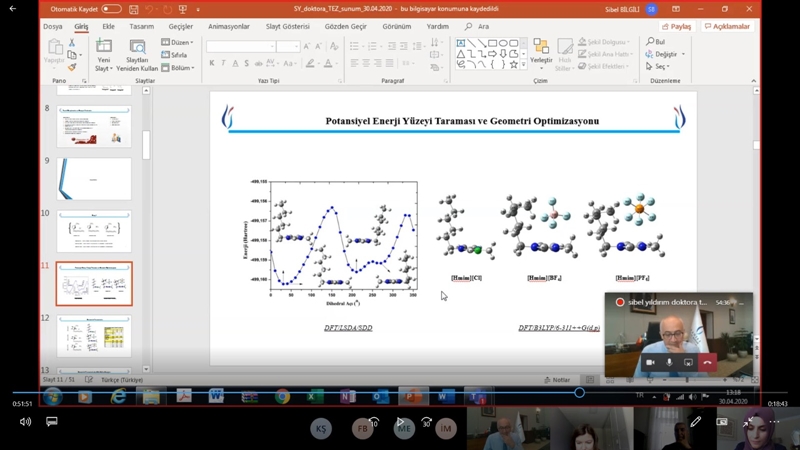Viewport: 800px width, 450px height.
Task: Switch to the Slayt Gösterisi tab
Action: pos(287,27)
